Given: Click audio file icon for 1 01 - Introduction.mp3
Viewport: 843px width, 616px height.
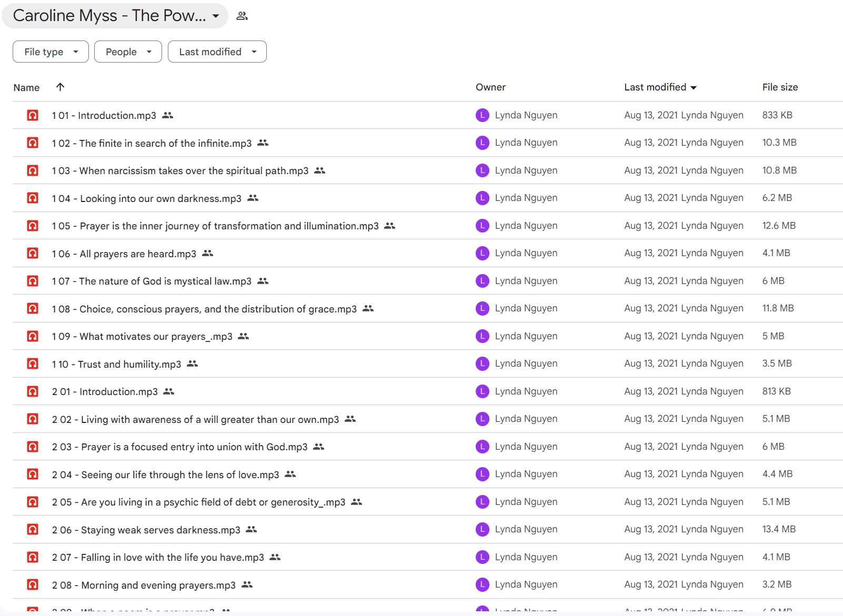Looking at the screenshot, I should tap(33, 115).
